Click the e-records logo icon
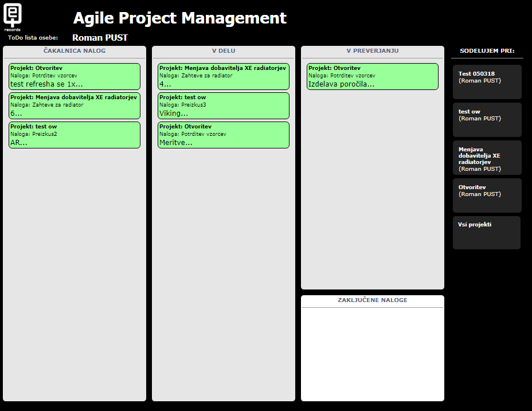This screenshot has width=532, height=411. click(12, 16)
